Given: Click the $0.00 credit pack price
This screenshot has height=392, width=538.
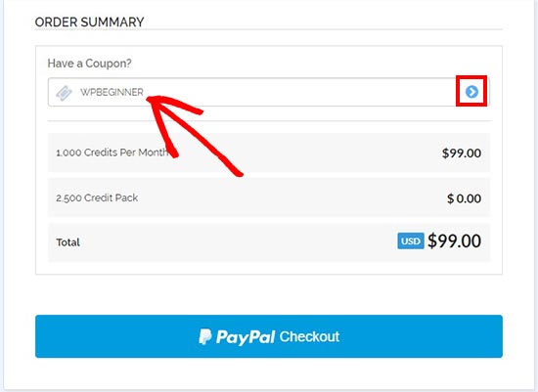Looking at the screenshot, I should pos(464,198).
